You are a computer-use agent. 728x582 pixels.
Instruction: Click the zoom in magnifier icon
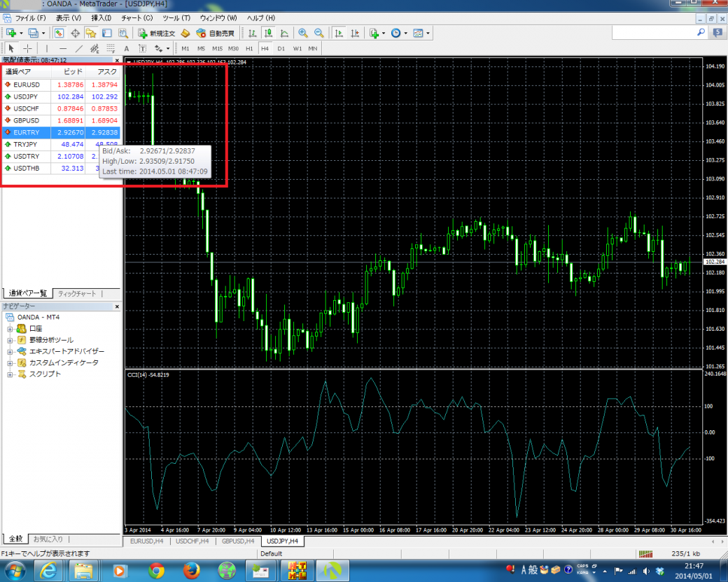click(303, 33)
